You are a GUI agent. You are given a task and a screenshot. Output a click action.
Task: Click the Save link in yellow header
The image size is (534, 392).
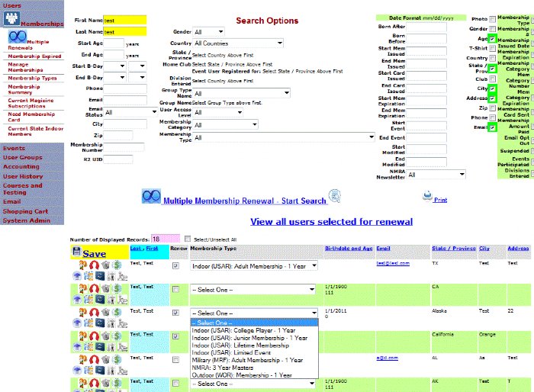pos(94,254)
